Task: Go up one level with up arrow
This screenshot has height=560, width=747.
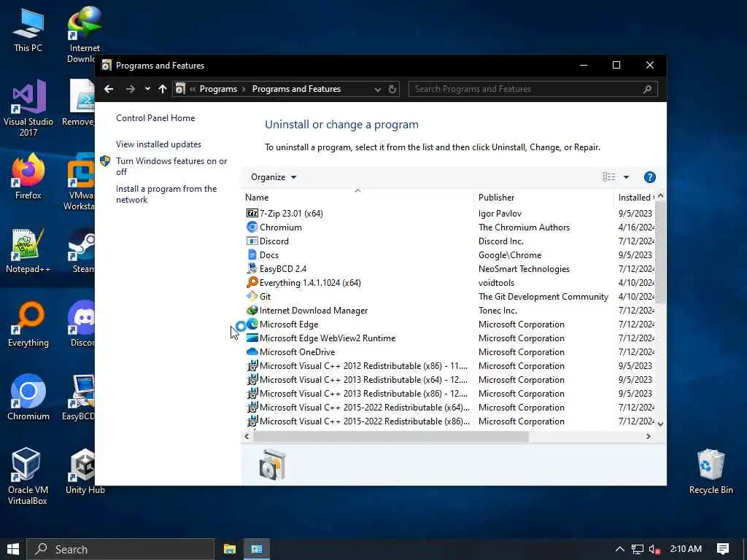Action: click(x=163, y=89)
